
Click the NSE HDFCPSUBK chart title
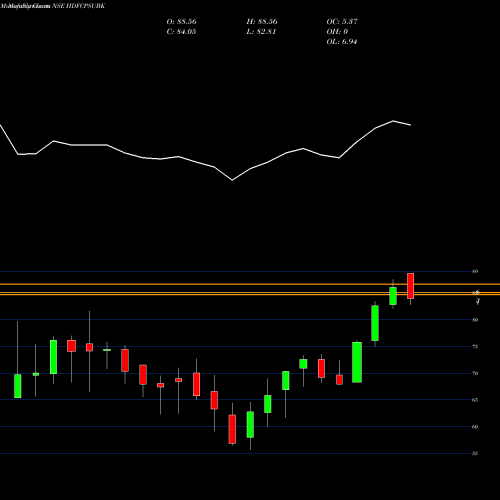(x=79, y=6)
